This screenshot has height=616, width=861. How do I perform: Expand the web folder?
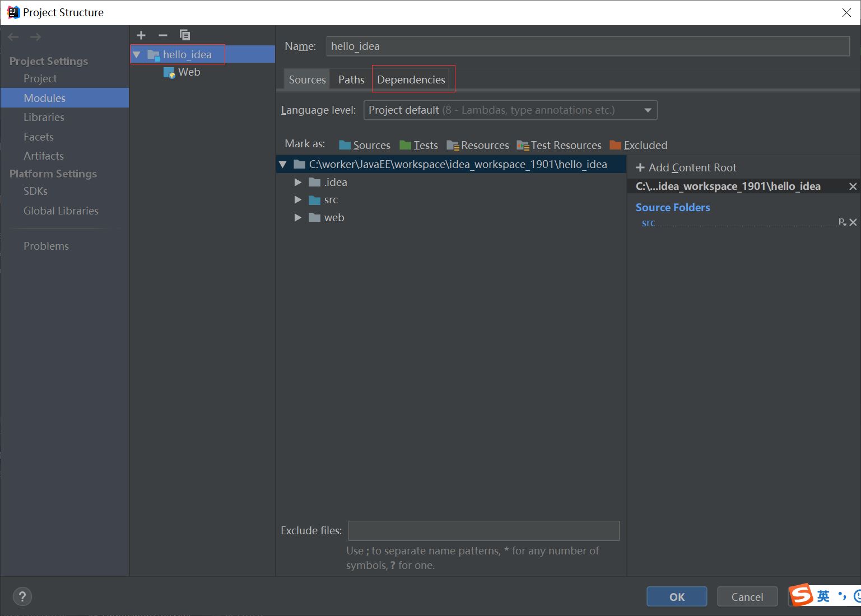pyautogui.click(x=298, y=218)
